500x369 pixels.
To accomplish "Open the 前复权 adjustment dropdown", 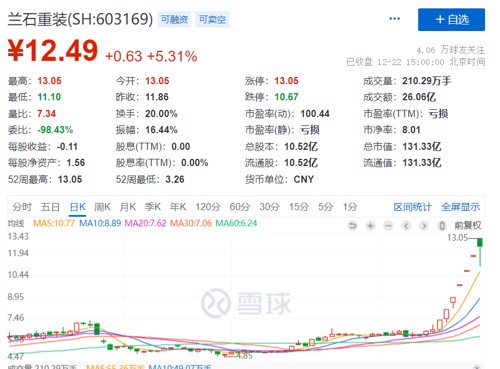I will [468, 226].
